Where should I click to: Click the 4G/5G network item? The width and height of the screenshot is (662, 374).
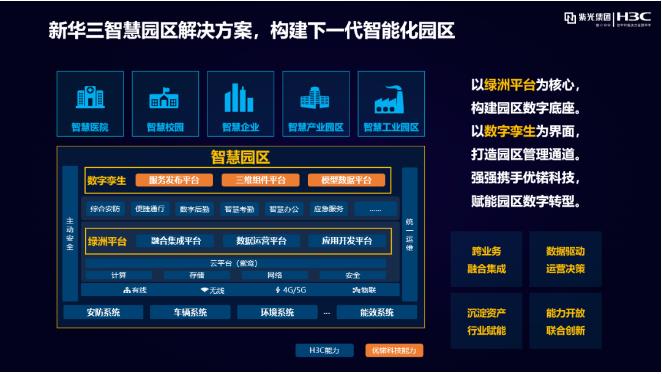pyautogui.click(x=291, y=290)
